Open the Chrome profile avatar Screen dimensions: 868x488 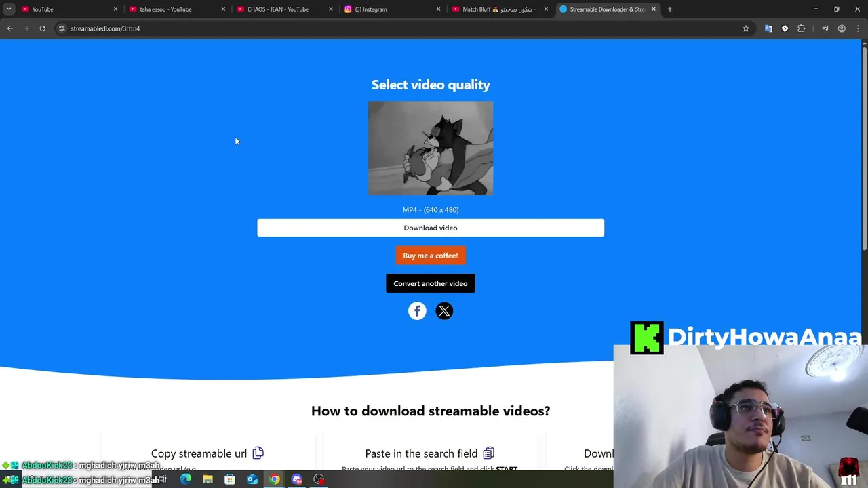842,28
